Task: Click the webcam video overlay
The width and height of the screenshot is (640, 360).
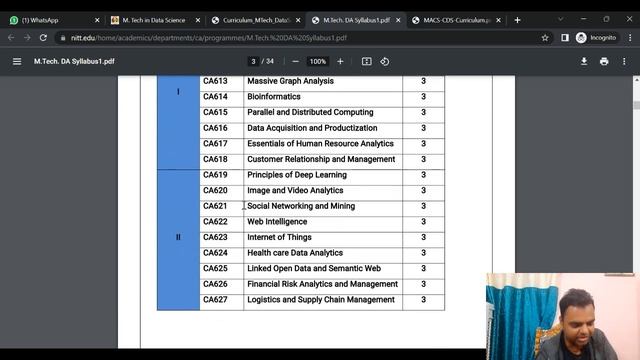Action: coord(562,316)
